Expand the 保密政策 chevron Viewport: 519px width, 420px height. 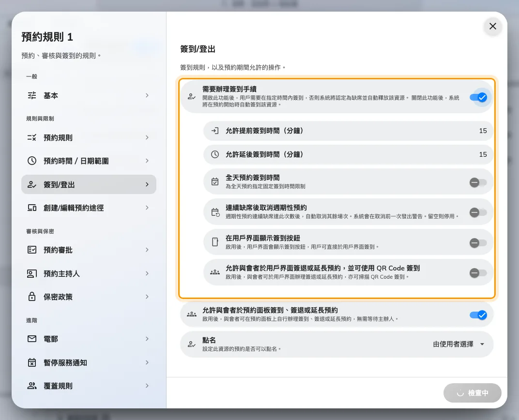tap(147, 297)
